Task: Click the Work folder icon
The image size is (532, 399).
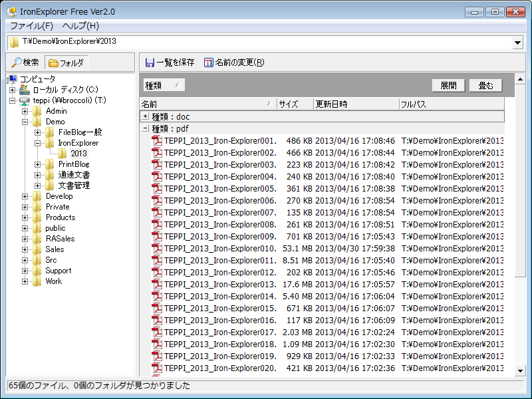Action: pos(37,281)
